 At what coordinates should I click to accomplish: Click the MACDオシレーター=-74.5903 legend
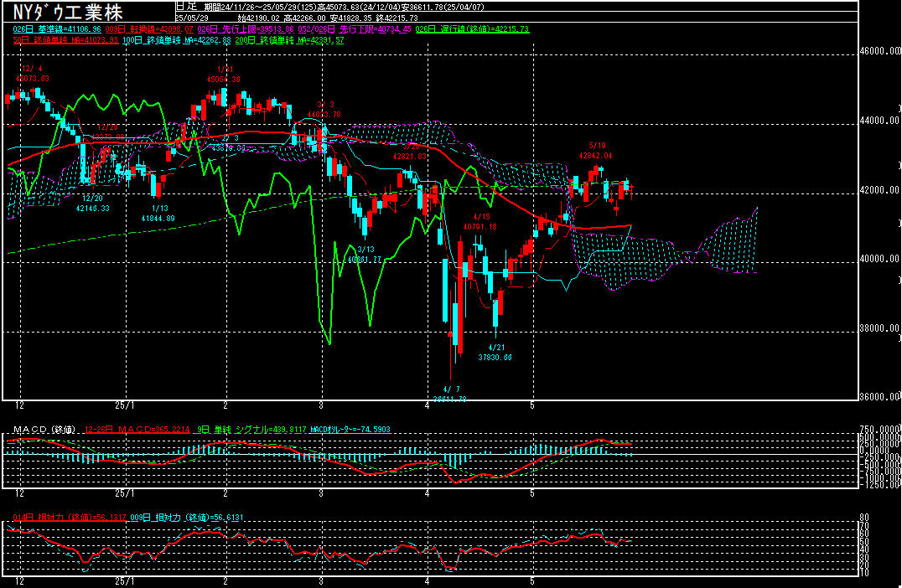350,430
